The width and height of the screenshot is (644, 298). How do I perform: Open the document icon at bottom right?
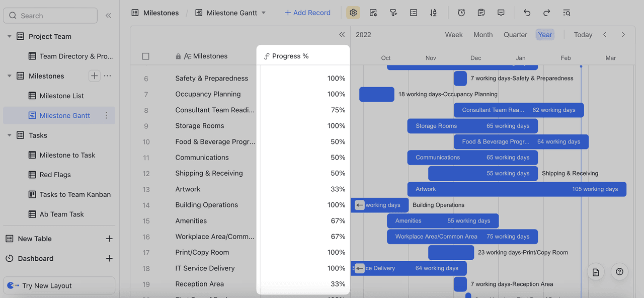596,272
